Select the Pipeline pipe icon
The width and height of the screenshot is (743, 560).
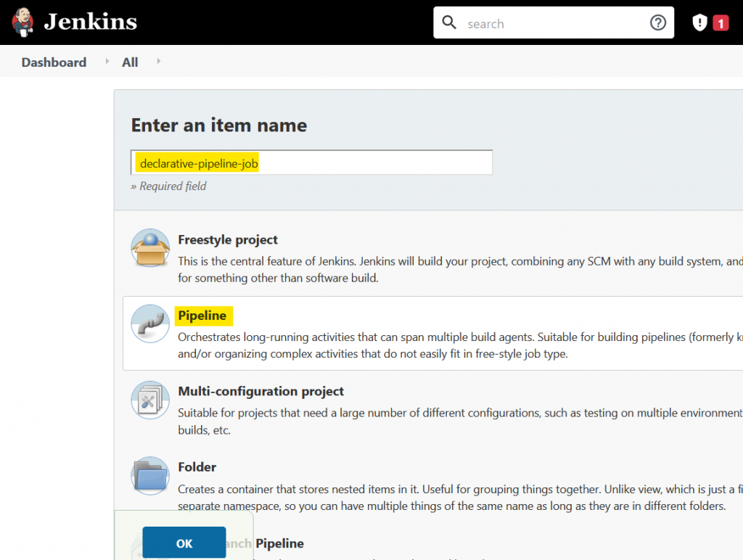tap(150, 324)
